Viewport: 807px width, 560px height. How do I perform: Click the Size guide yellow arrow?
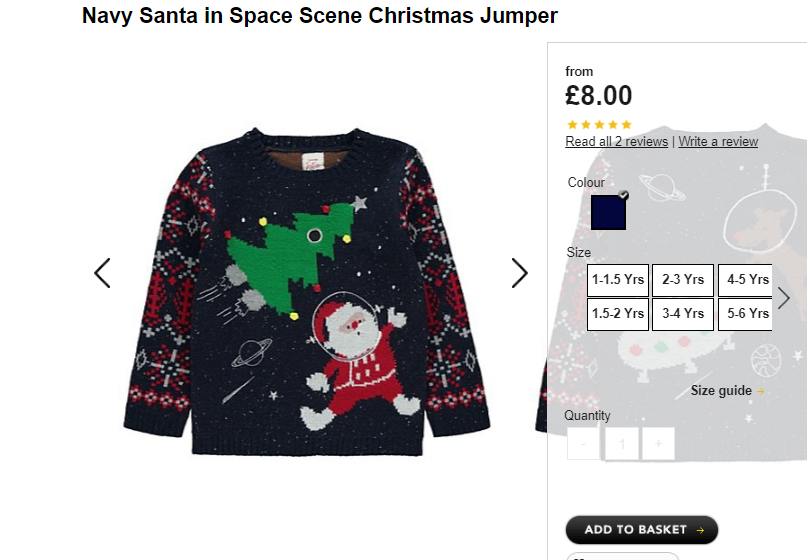point(760,392)
